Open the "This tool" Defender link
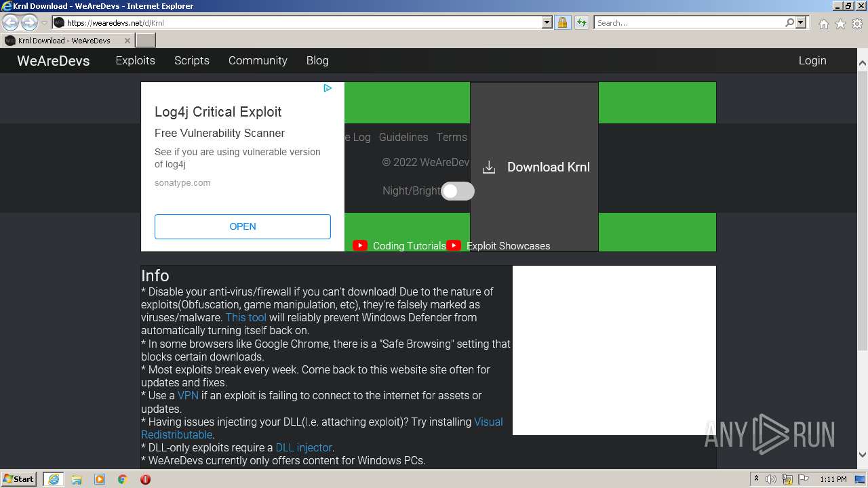This screenshot has width=868, height=488. pos(246,317)
